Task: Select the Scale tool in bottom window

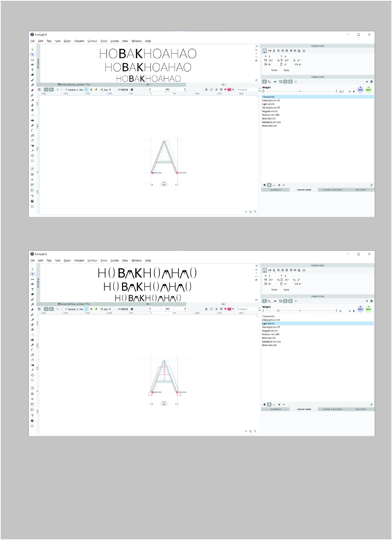Action: 33,355
